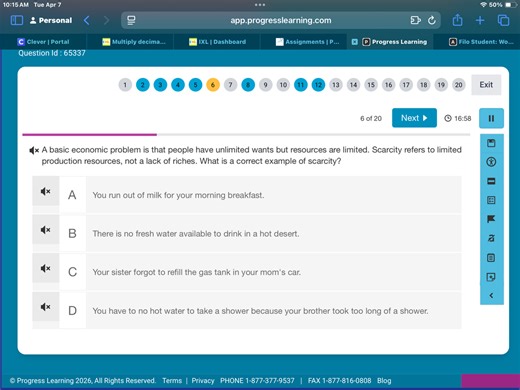Switch to the Clever | Portal tab
This screenshot has width=520, height=390.
click(x=43, y=42)
